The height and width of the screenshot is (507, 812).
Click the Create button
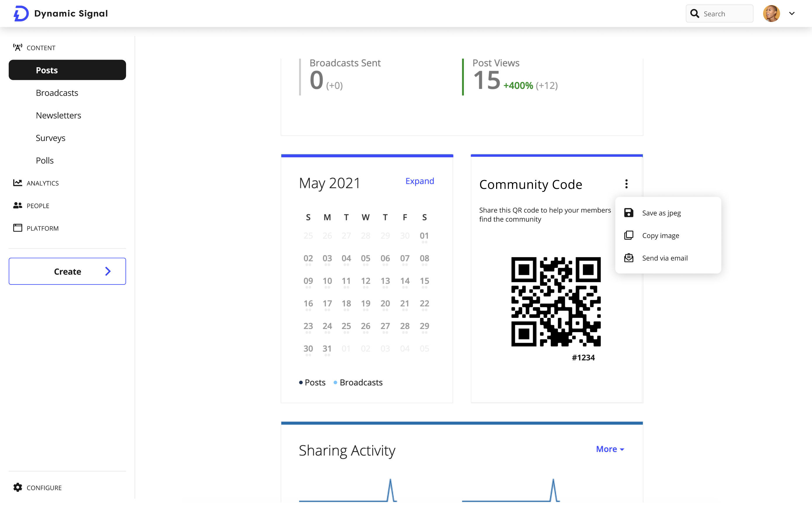click(x=67, y=271)
